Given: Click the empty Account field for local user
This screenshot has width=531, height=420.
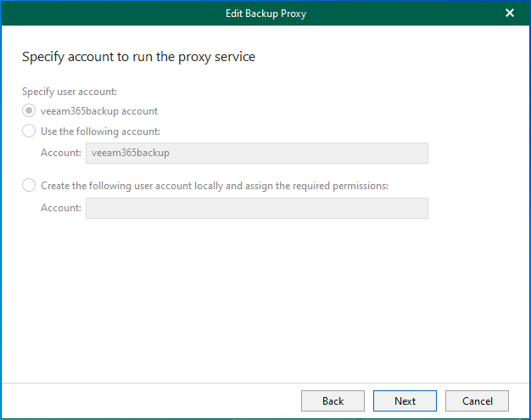Looking at the screenshot, I should (257, 208).
